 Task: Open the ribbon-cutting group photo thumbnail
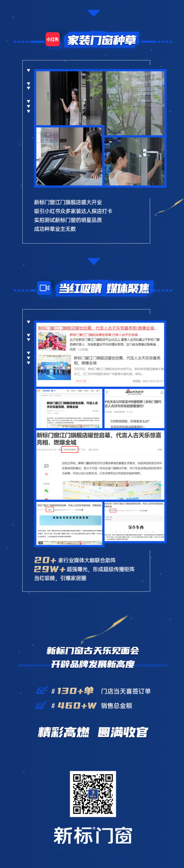click(54, 367)
